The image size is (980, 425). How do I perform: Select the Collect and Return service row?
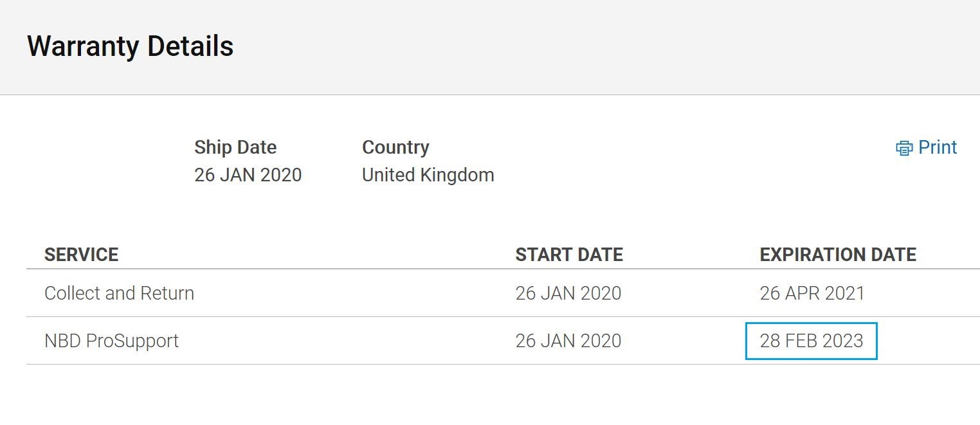pyautogui.click(x=503, y=293)
